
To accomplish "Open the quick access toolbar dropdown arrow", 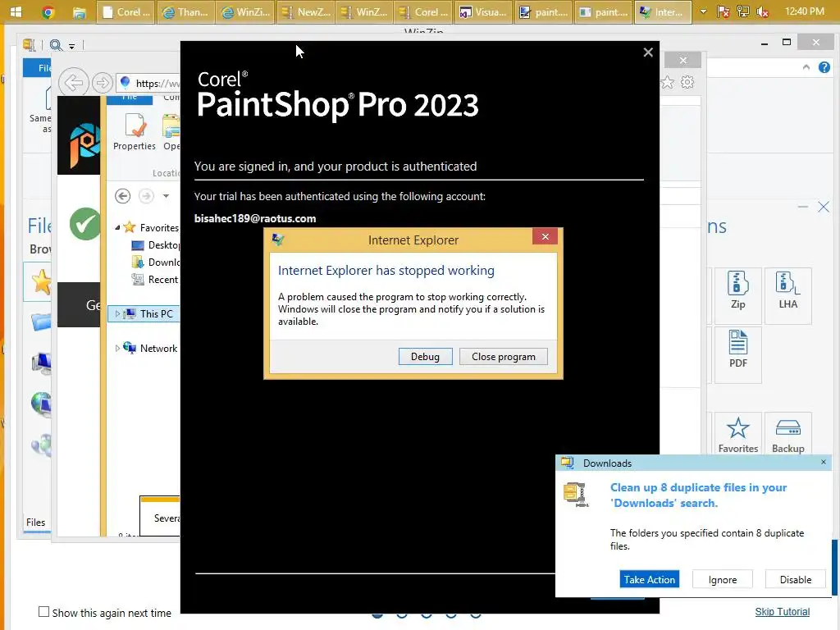I will (71, 46).
